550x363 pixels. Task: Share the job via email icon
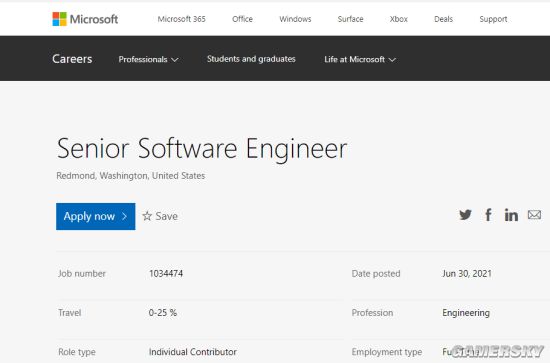pyautogui.click(x=534, y=215)
